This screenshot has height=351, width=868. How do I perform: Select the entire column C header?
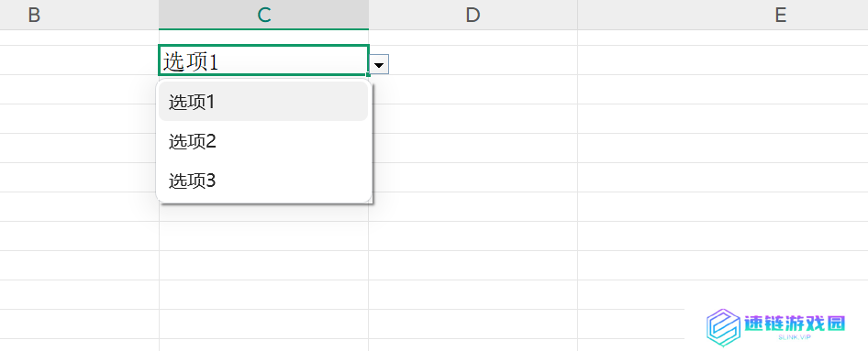click(x=263, y=15)
